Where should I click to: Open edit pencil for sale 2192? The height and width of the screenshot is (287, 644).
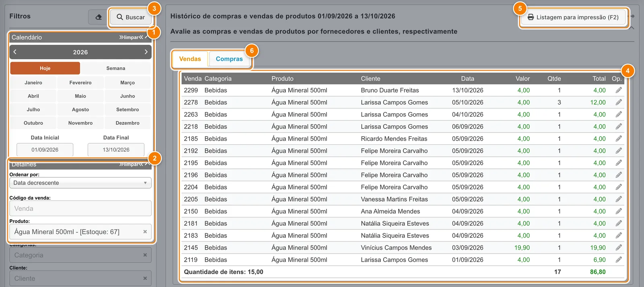[x=619, y=151]
